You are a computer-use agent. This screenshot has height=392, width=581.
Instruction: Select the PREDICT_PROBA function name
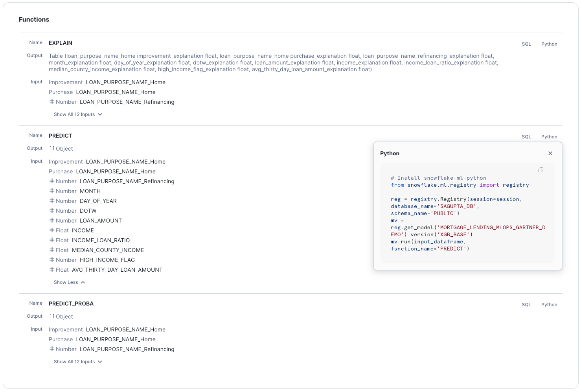[71, 304]
